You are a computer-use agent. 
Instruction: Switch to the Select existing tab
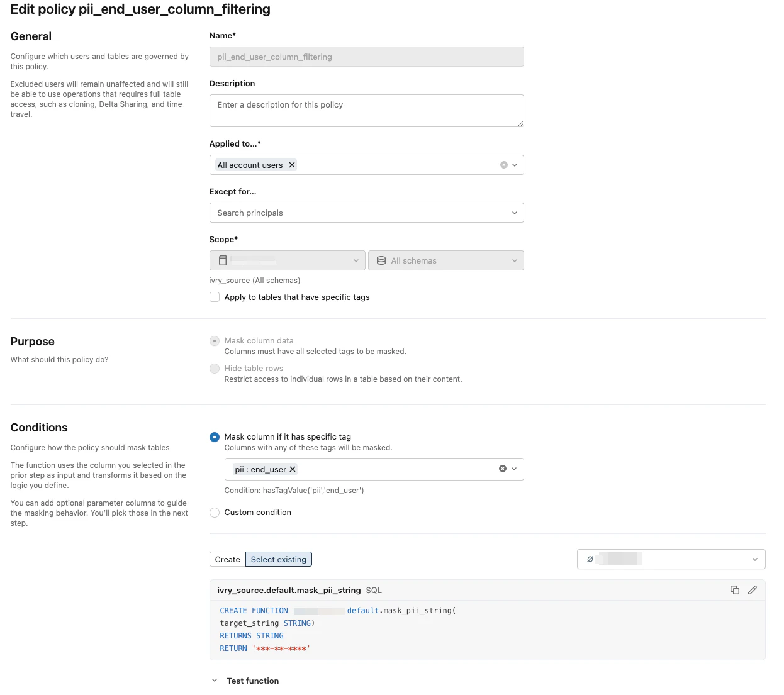[278, 559]
